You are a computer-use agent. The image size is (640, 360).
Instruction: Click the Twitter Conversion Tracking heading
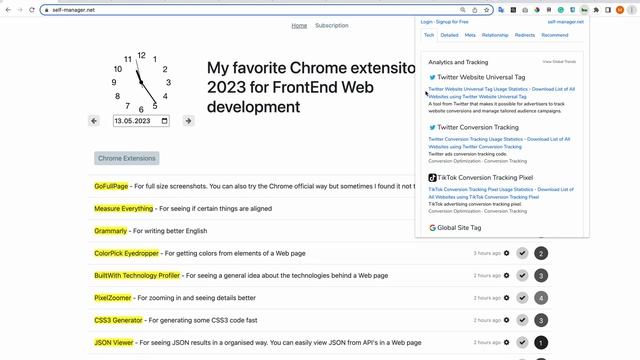478,127
